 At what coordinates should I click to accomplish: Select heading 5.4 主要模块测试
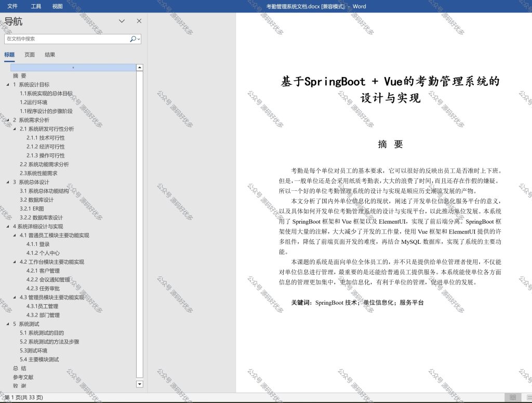point(39,359)
